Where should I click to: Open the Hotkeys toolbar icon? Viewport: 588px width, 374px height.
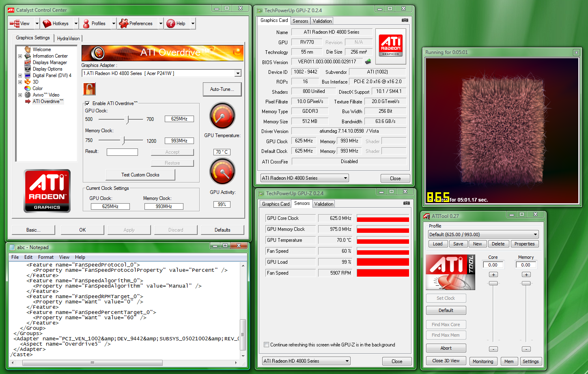tap(47, 24)
